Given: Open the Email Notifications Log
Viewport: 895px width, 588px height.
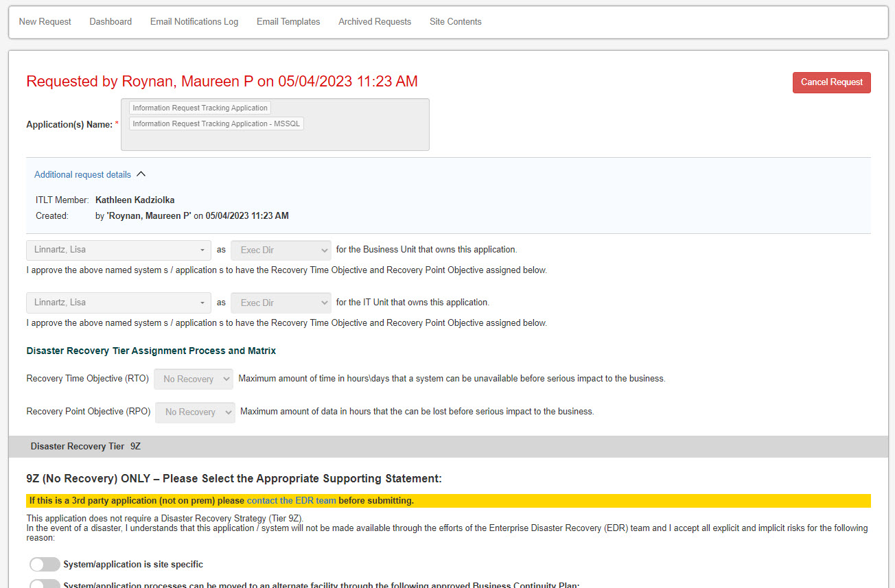Looking at the screenshot, I should point(194,22).
